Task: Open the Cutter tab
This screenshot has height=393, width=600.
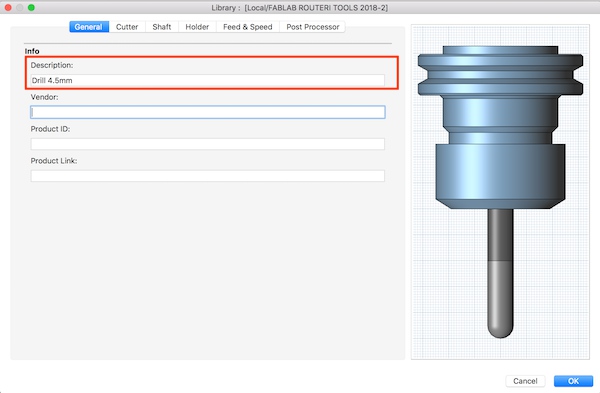Action: pyautogui.click(x=127, y=27)
